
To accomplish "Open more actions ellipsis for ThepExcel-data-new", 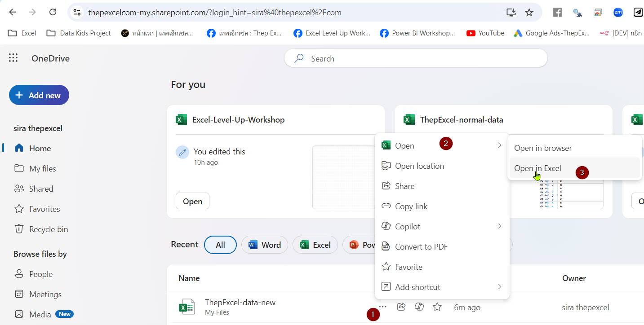I will coord(382,307).
